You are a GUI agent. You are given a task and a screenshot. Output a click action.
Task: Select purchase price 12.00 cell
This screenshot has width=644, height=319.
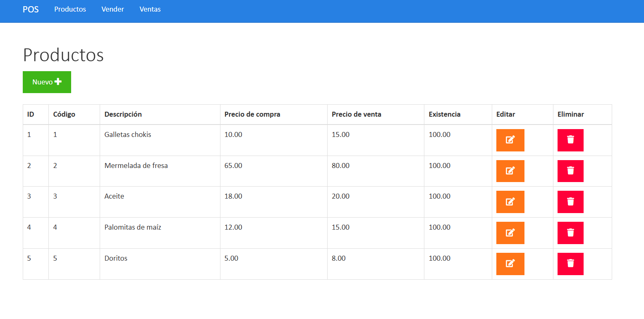point(273,233)
